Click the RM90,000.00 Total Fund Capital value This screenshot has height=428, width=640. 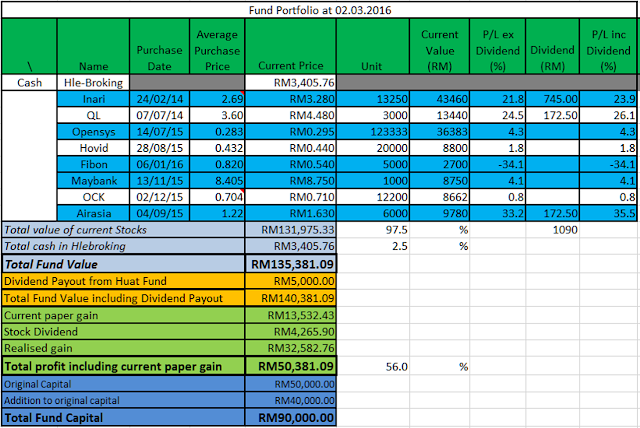point(291,417)
